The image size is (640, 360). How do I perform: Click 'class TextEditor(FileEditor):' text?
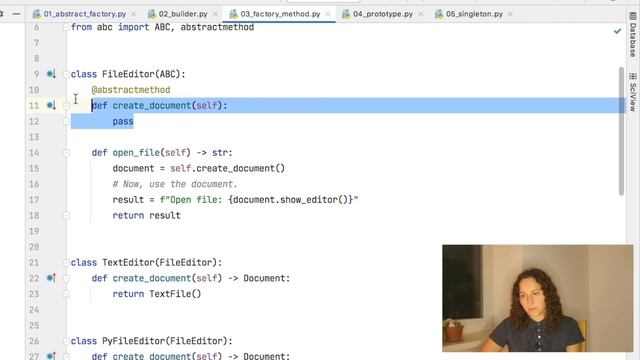[x=146, y=262]
